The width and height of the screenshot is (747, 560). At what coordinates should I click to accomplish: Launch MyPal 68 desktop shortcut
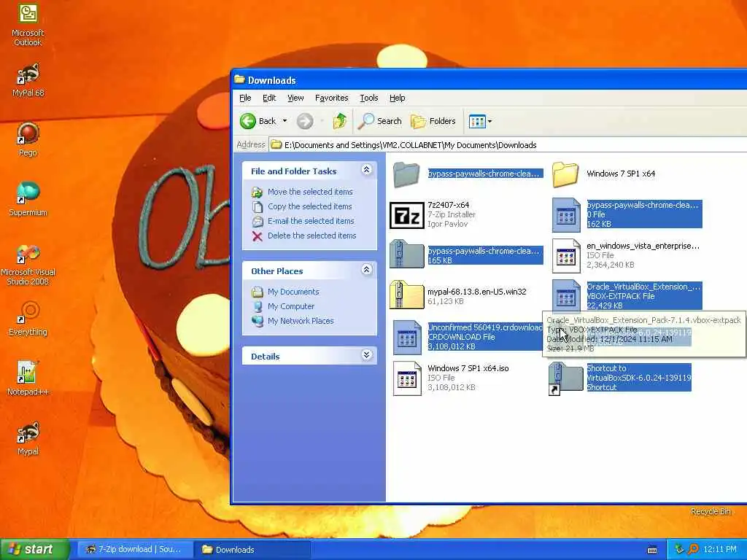[x=28, y=80]
